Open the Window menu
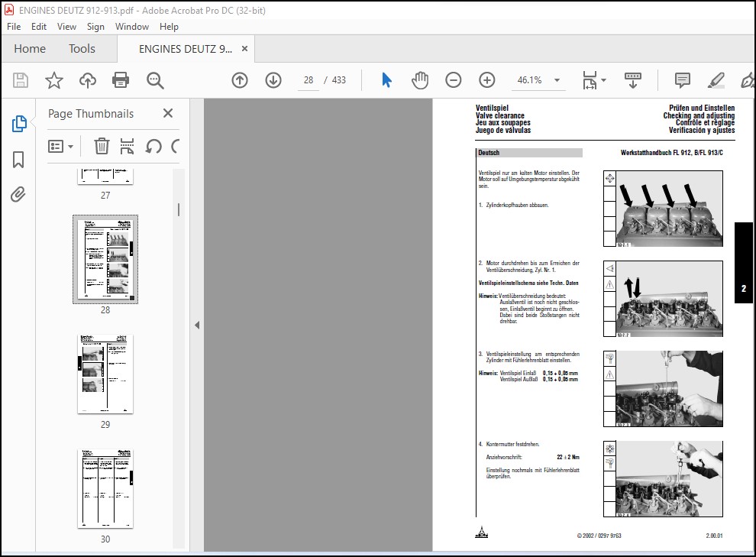The width and height of the screenshot is (756, 557). pyautogui.click(x=131, y=27)
